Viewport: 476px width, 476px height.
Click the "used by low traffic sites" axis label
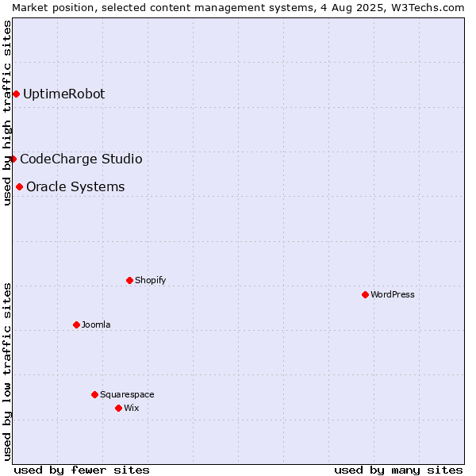(x=6, y=372)
